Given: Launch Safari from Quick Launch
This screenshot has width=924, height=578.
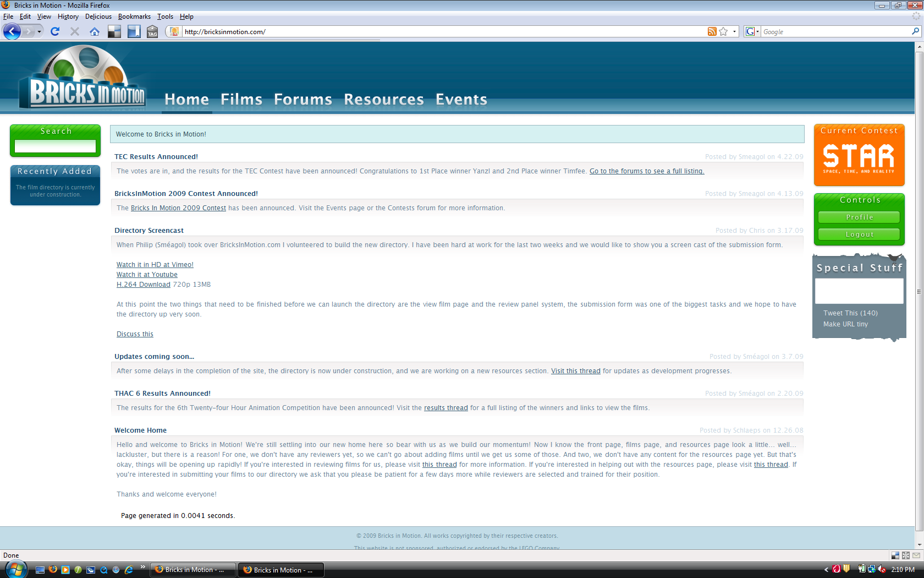Looking at the screenshot, I should (116, 570).
